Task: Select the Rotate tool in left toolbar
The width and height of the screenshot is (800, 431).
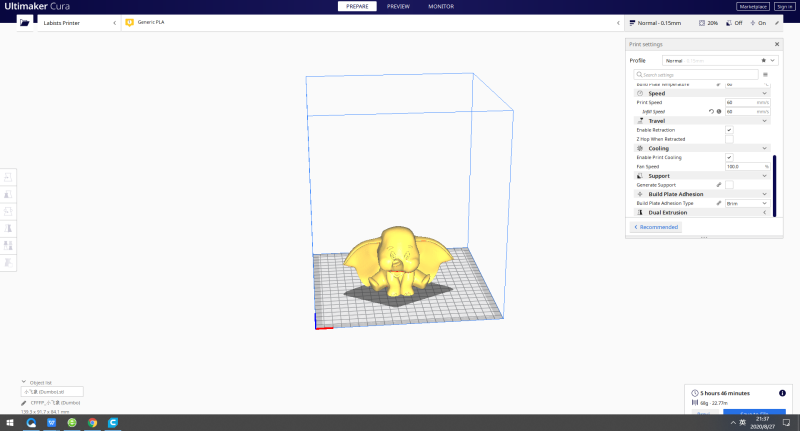Action: tap(8, 211)
